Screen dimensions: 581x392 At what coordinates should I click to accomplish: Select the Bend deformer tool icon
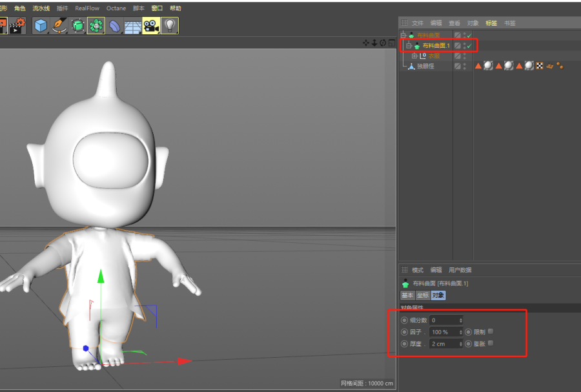point(114,26)
